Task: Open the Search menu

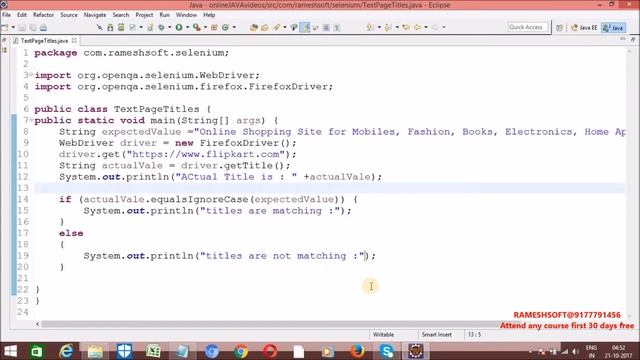Action: (121, 15)
